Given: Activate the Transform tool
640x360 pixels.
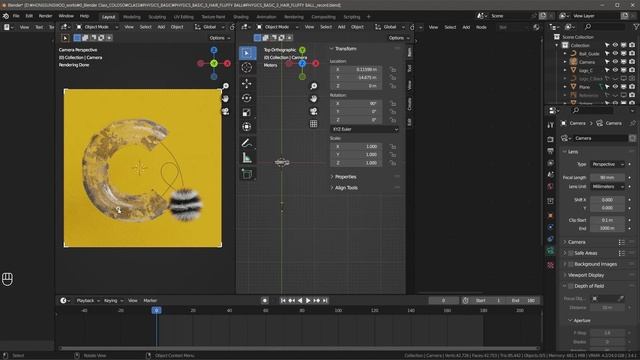Looking at the screenshot, I should point(247,127).
